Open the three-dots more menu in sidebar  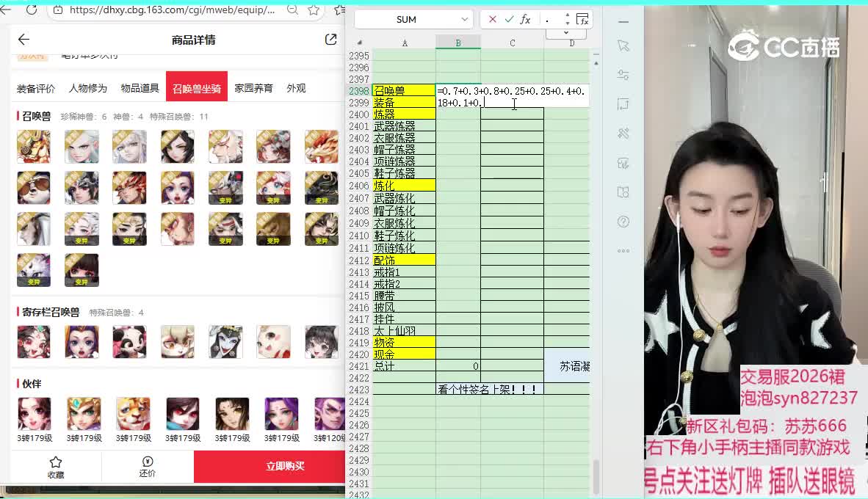[623, 251]
